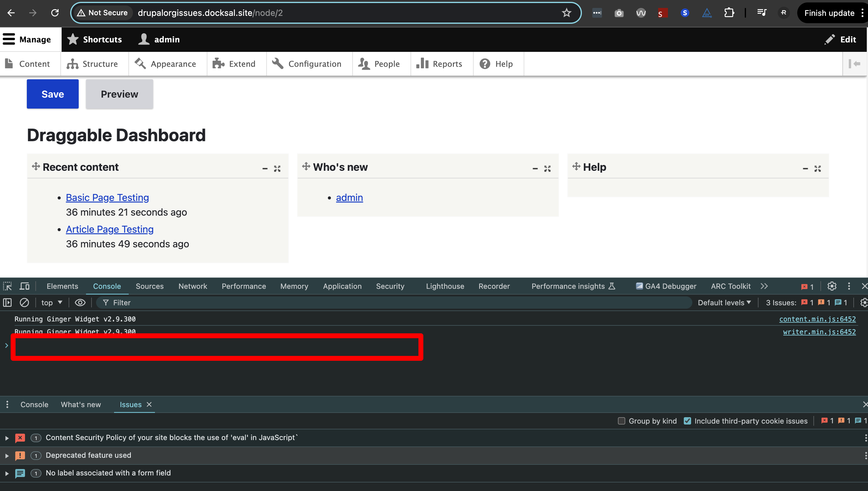
Task: Click the blue Save button
Action: (52, 94)
